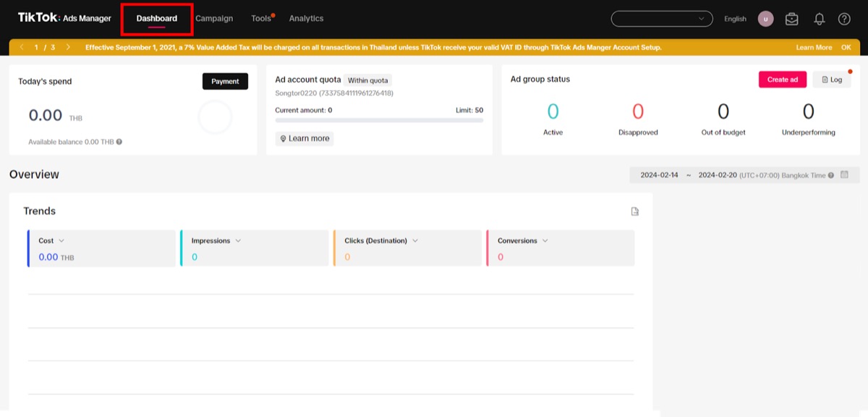Click the user avatar in the header
Viewport: 868px width, 417px height.
point(765,19)
